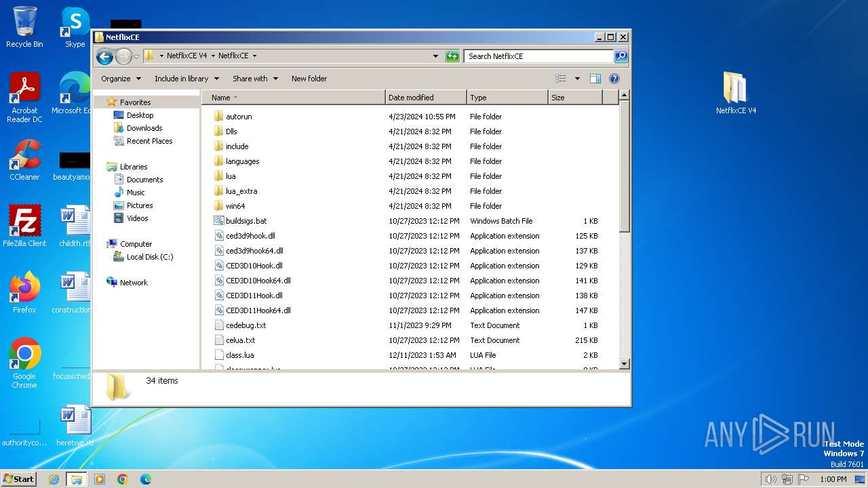Select the class.lua file icon

(x=218, y=355)
